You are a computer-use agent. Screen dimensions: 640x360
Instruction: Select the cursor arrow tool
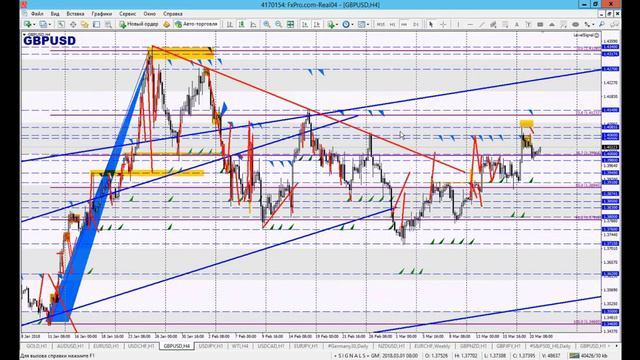(x=431, y=24)
